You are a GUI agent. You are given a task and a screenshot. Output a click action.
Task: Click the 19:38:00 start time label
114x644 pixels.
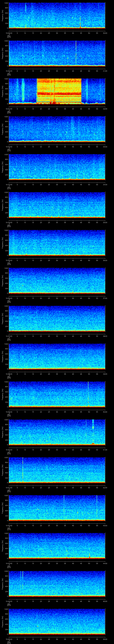(x=9, y=374)
